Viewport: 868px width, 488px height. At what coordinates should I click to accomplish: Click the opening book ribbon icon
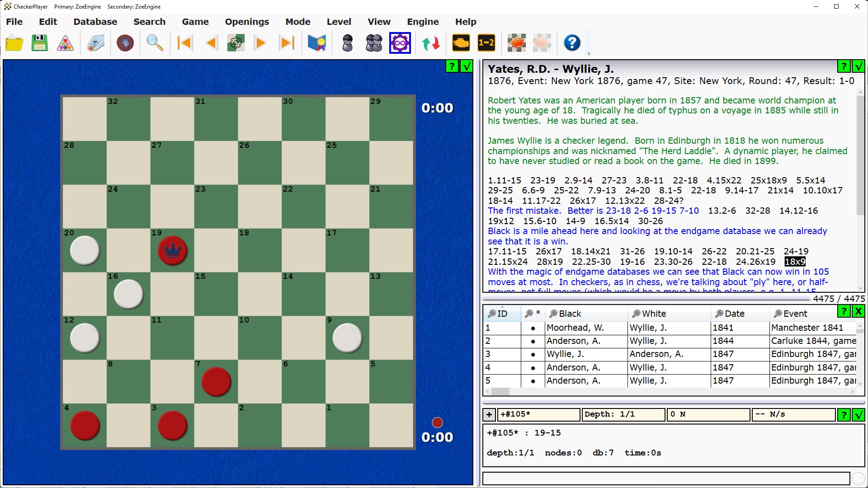[x=316, y=43]
